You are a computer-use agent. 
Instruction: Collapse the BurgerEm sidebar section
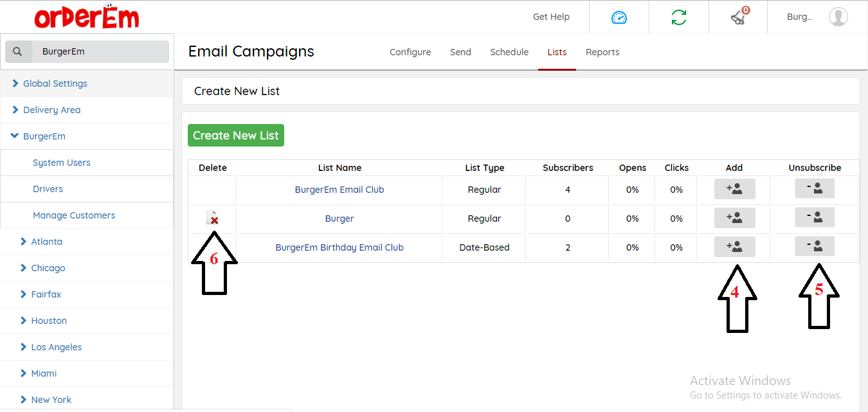click(x=44, y=136)
